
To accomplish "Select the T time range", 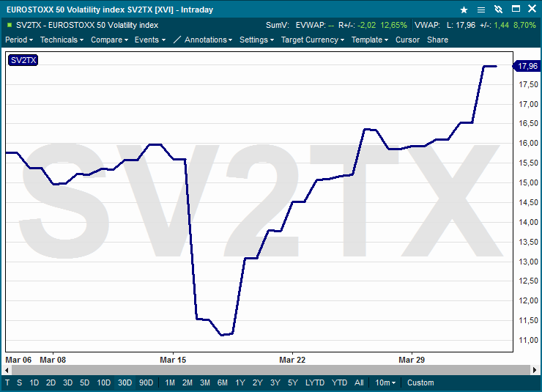I will coord(7,382).
